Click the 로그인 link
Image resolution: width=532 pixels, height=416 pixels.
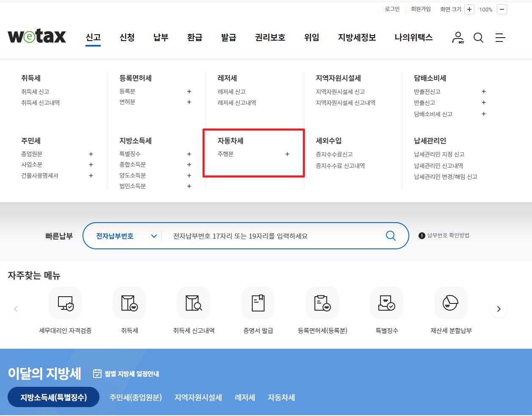pyautogui.click(x=392, y=9)
